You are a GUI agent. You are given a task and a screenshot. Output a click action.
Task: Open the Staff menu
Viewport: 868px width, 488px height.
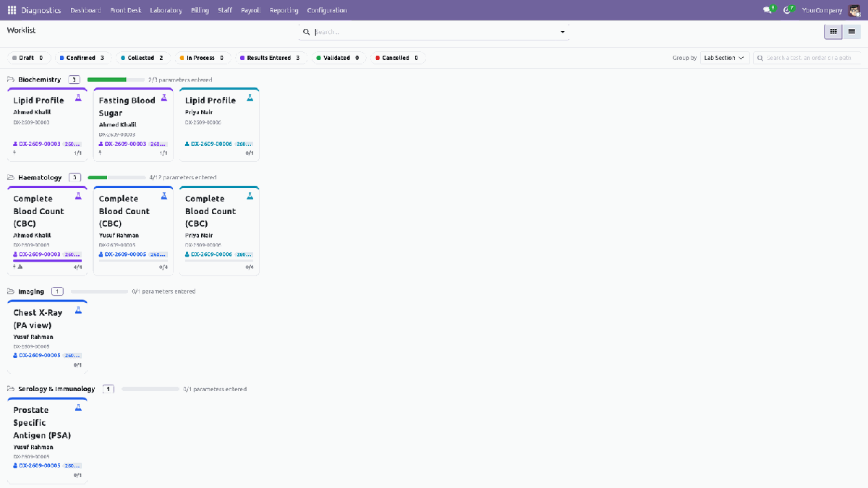pyautogui.click(x=225, y=10)
